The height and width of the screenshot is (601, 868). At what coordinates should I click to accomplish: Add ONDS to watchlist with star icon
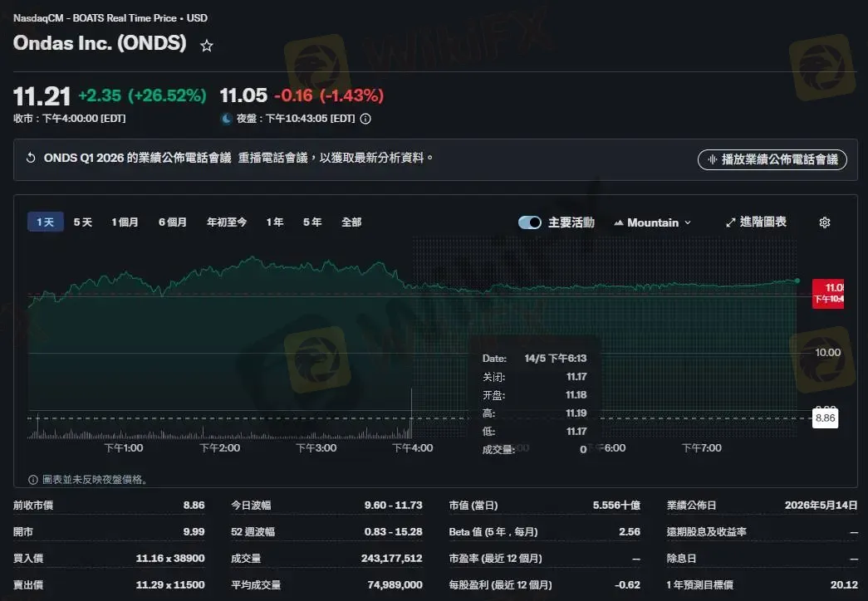207,46
